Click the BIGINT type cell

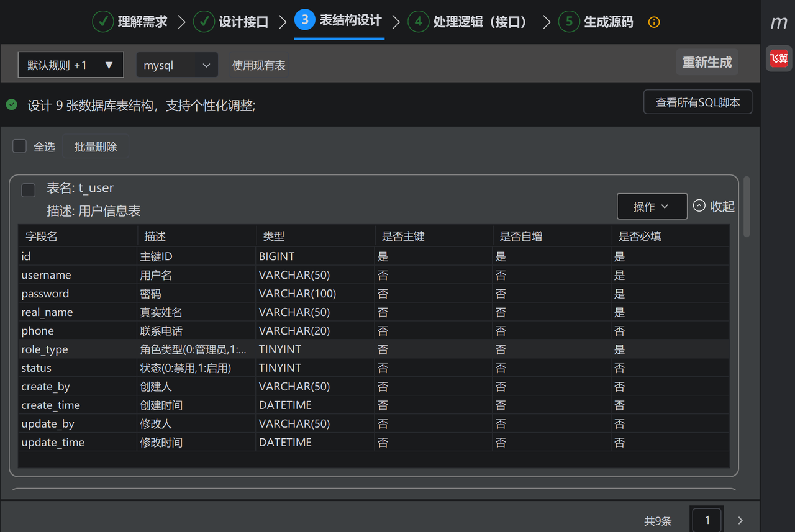coord(315,256)
